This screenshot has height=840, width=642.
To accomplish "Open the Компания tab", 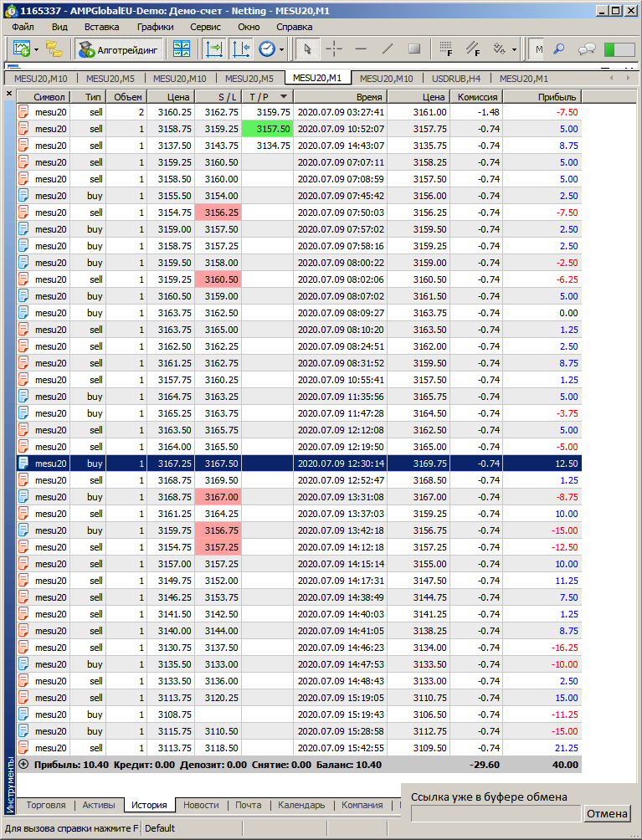I will click(x=362, y=805).
